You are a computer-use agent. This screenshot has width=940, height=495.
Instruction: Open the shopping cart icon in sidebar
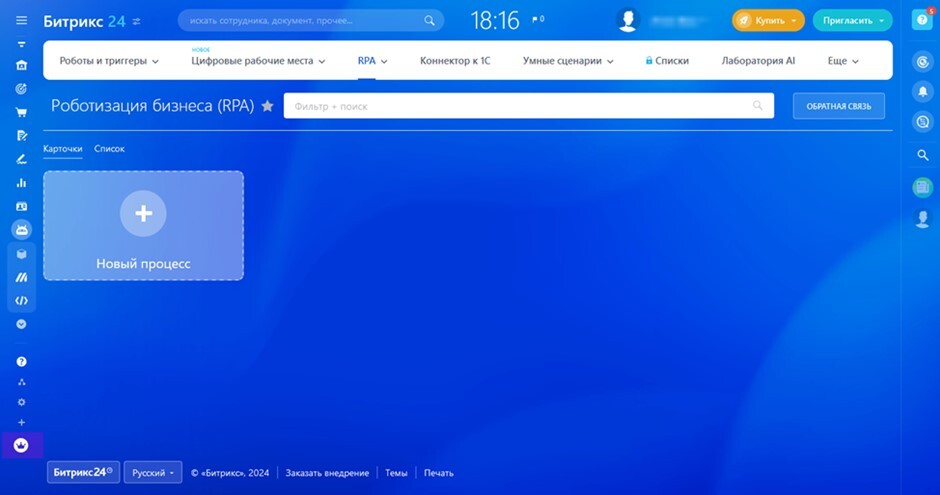pos(21,112)
